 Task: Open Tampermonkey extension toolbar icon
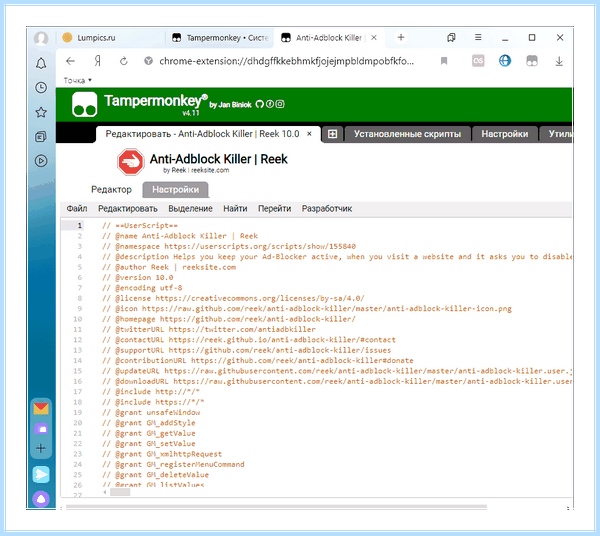(x=532, y=60)
